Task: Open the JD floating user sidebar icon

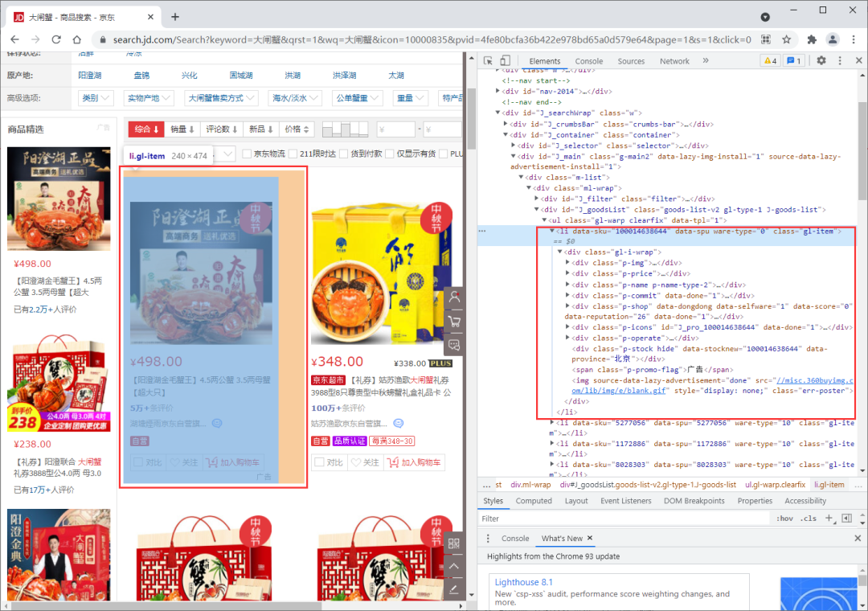Action: click(x=454, y=297)
